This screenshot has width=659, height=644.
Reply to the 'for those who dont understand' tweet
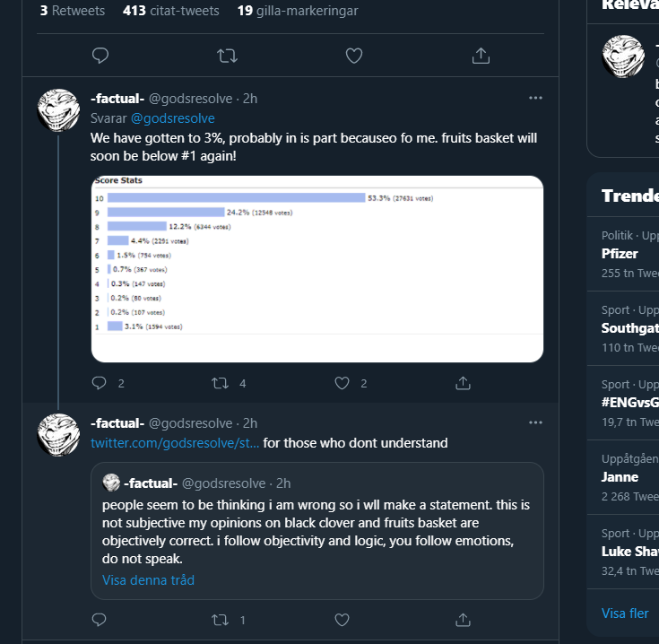(x=100, y=620)
